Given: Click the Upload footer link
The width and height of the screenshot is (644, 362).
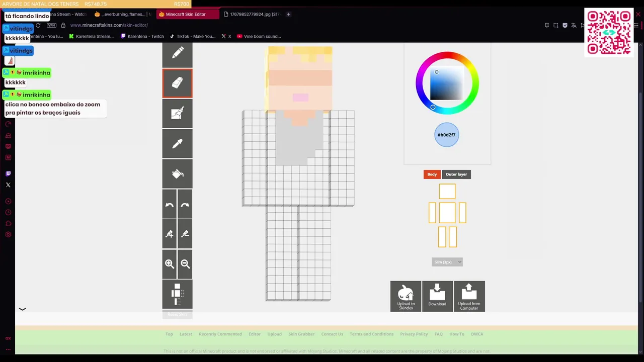Looking at the screenshot, I should [275, 334].
